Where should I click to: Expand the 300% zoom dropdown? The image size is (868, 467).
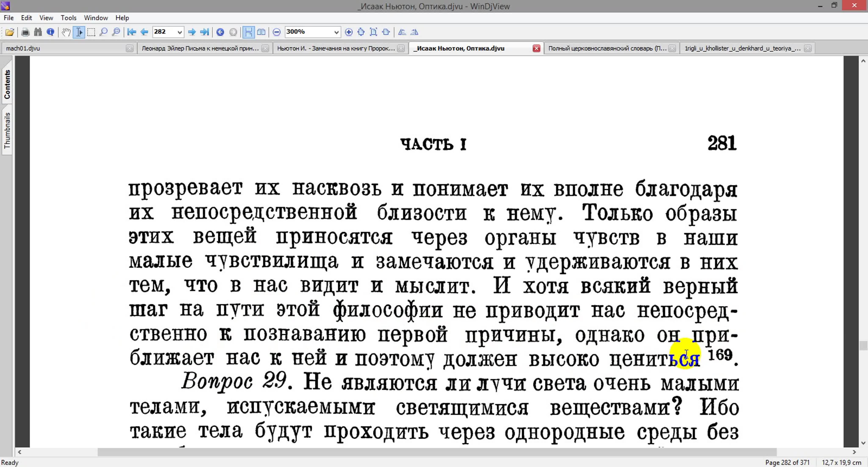(336, 32)
